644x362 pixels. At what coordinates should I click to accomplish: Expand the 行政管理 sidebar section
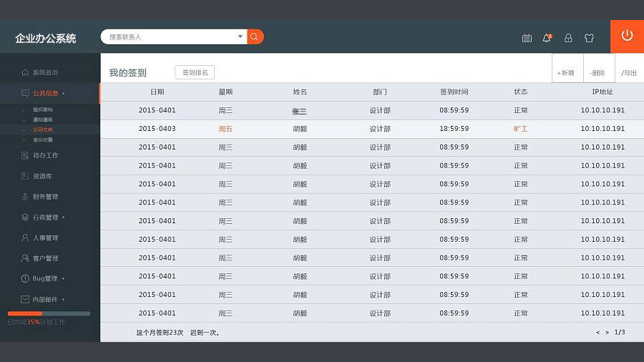click(x=48, y=217)
